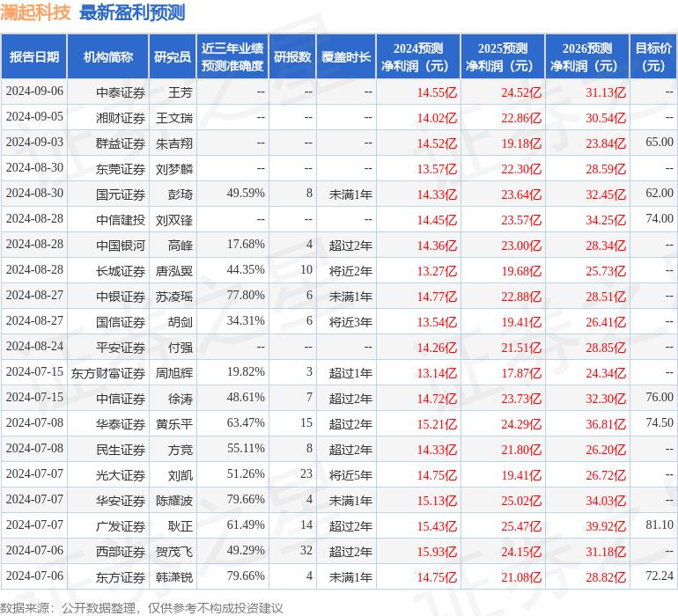Click the 14.55亿 profit value
The image size is (678, 616).
[437, 92]
